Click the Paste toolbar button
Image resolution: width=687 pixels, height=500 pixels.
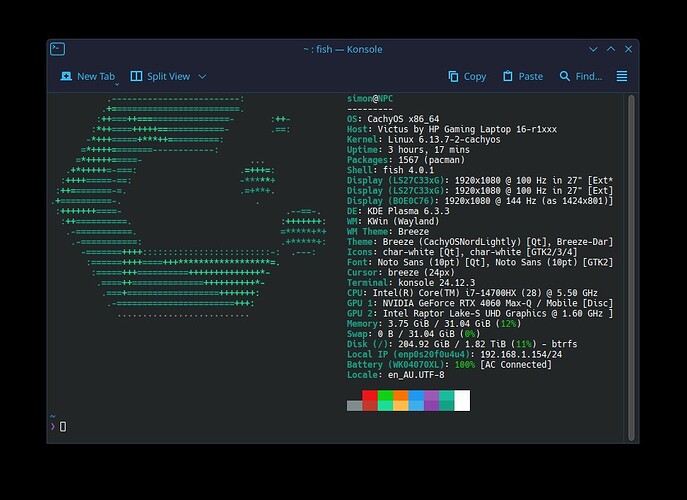523,76
